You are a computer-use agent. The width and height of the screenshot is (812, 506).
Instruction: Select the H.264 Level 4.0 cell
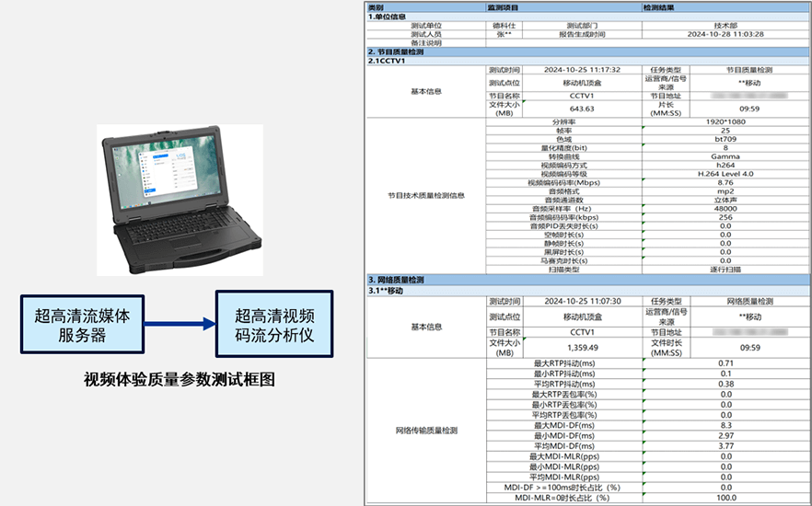click(x=725, y=173)
